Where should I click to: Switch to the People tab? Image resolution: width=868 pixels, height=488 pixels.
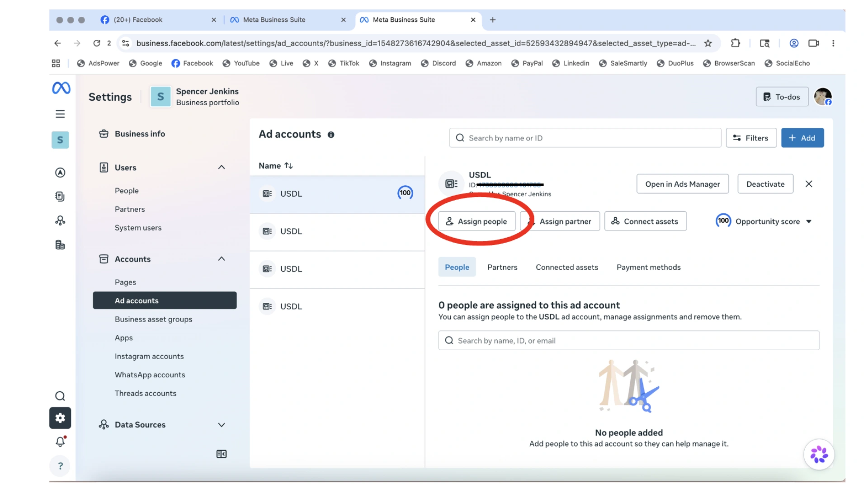[x=457, y=267]
